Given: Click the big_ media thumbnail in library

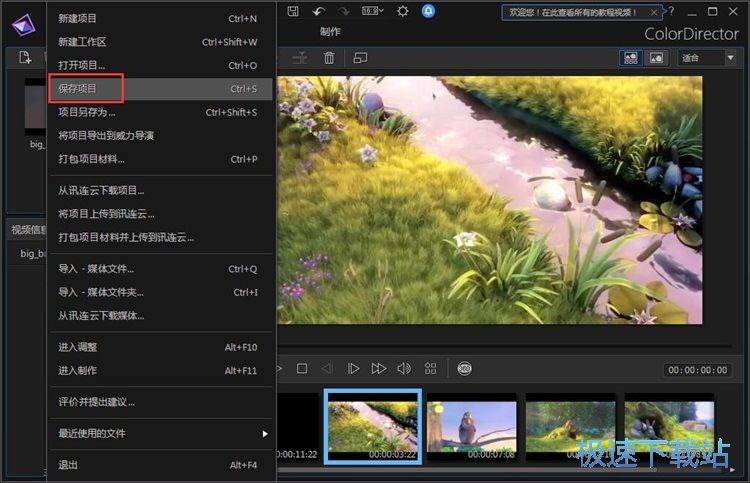Looking at the screenshot, I should tap(35, 107).
